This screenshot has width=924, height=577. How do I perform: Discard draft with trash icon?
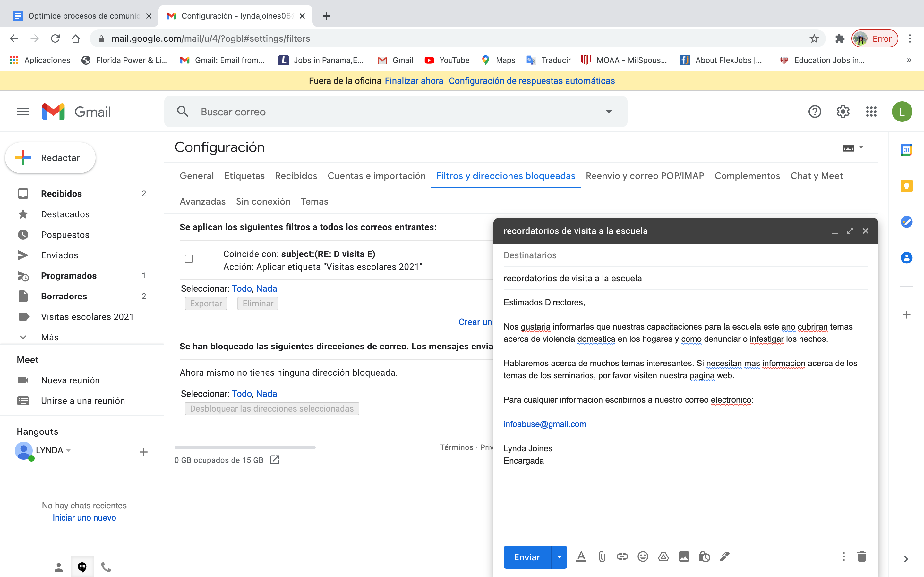pos(861,557)
